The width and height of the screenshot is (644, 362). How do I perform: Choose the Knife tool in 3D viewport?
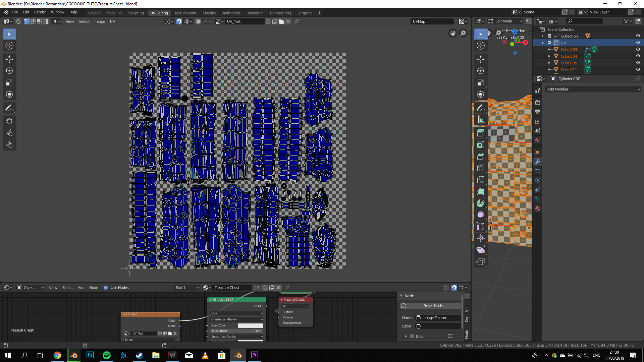[481, 180]
